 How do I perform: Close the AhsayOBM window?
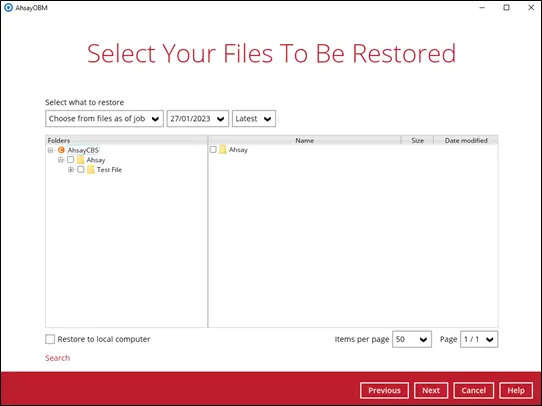coord(531,8)
